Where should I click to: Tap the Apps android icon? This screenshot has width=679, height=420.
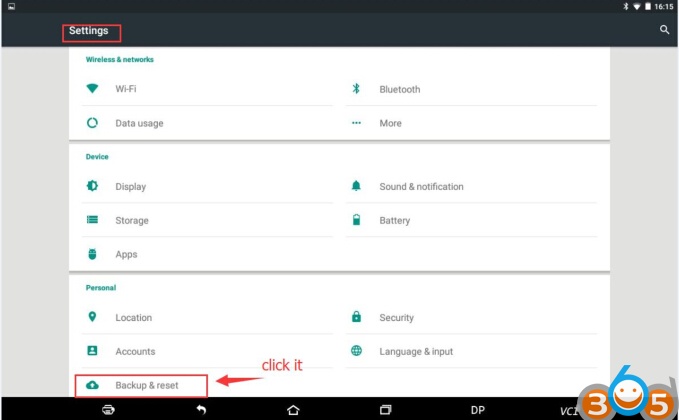92,254
